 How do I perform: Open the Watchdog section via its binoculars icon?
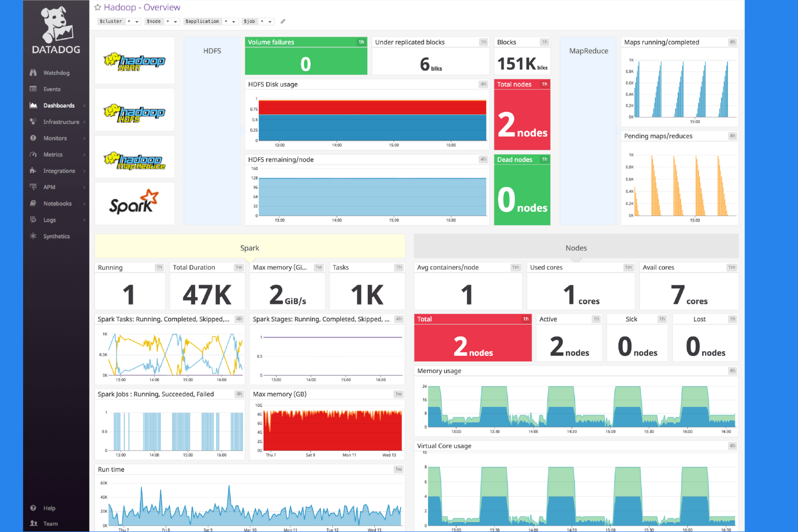[x=33, y=72]
